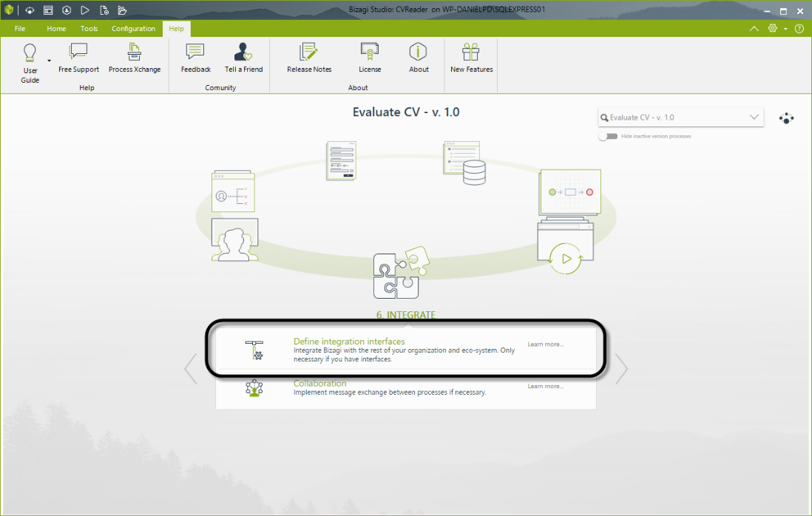Screen dimensions: 812x516
Task: Switch to the Tools tab
Action: pyautogui.click(x=89, y=29)
